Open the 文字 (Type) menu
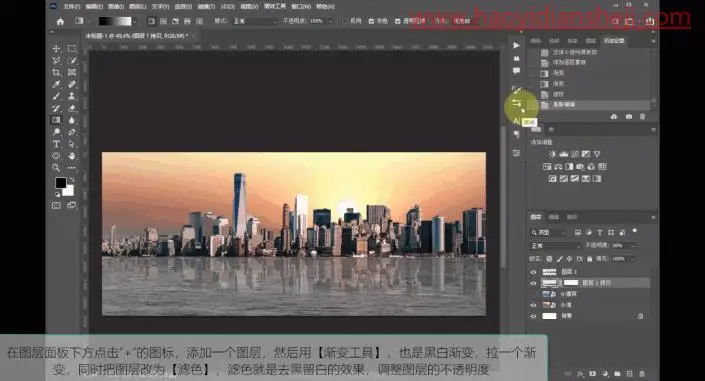The image size is (705, 381). [161, 7]
